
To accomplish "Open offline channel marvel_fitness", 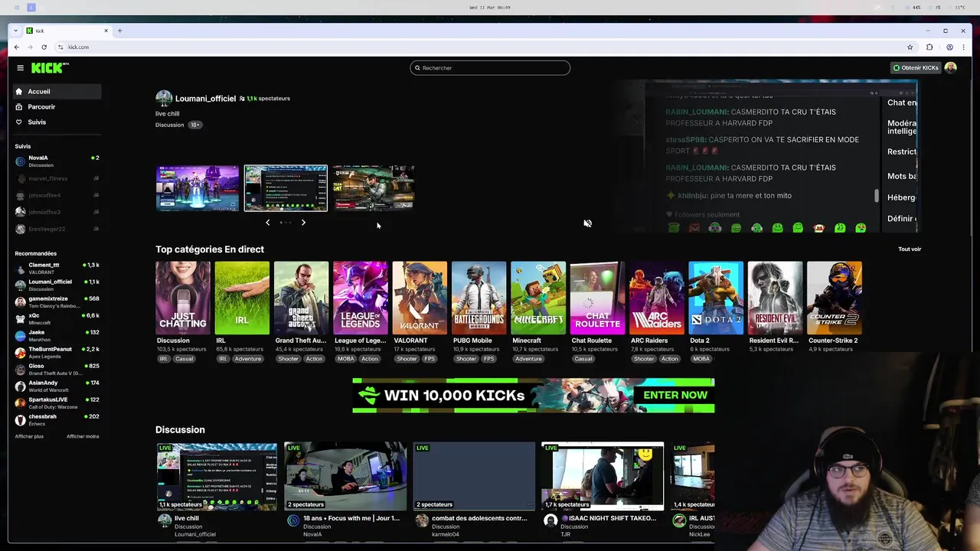I will click(57, 178).
